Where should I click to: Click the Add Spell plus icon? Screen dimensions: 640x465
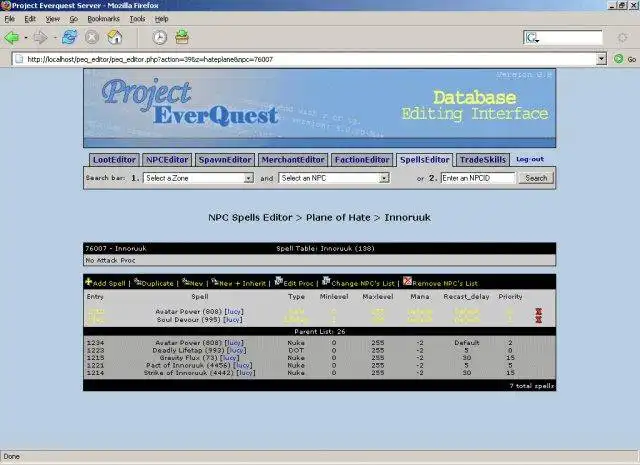point(89,282)
